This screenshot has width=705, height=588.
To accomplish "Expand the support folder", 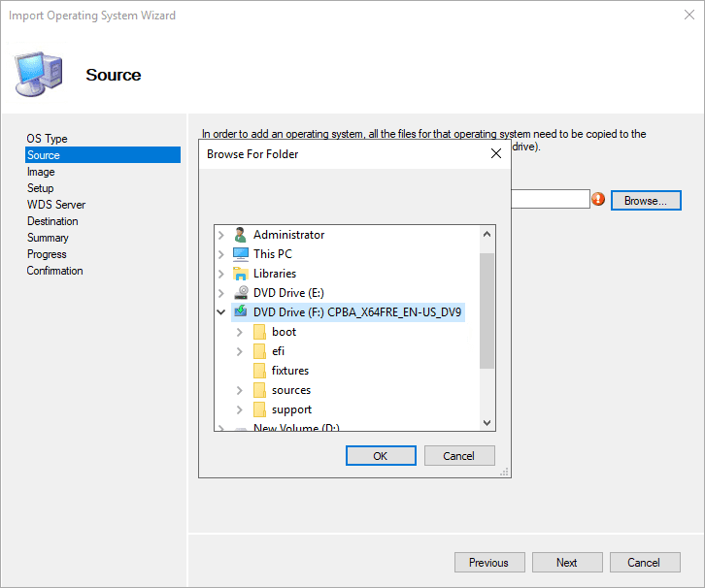I will pyautogui.click(x=239, y=409).
